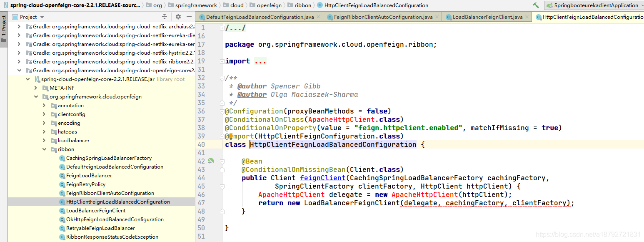The image size is (644, 242).
Task: Collapse all nodes in Project panel
Action: 165,17
